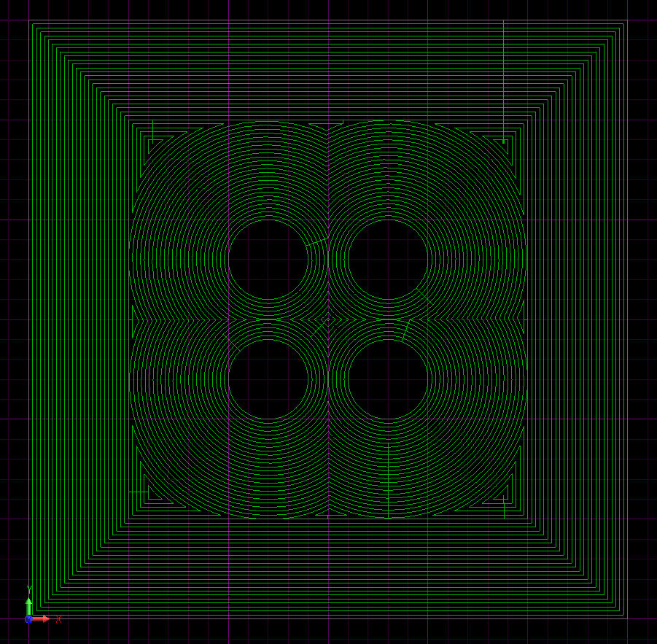The width and height of the screenshot is (657, 644).
Task: Click the blue origin sphere of the axis gizmo
Action: 28,619
